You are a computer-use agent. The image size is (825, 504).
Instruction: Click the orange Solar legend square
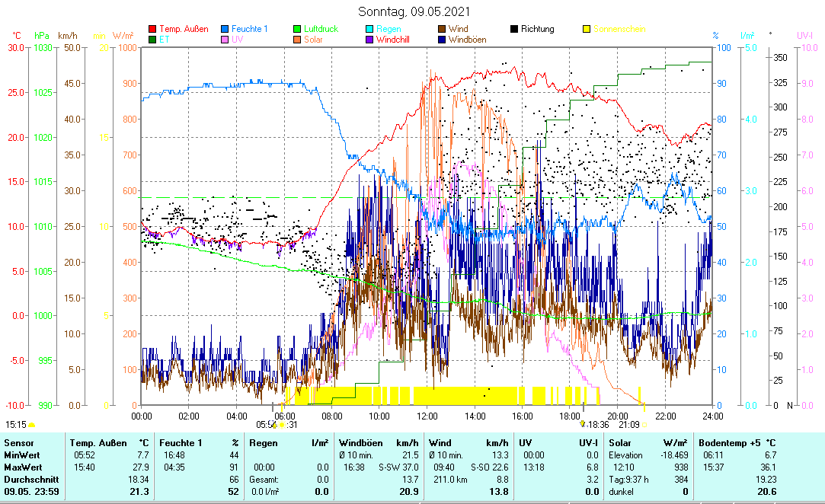(x=298, y=40)
